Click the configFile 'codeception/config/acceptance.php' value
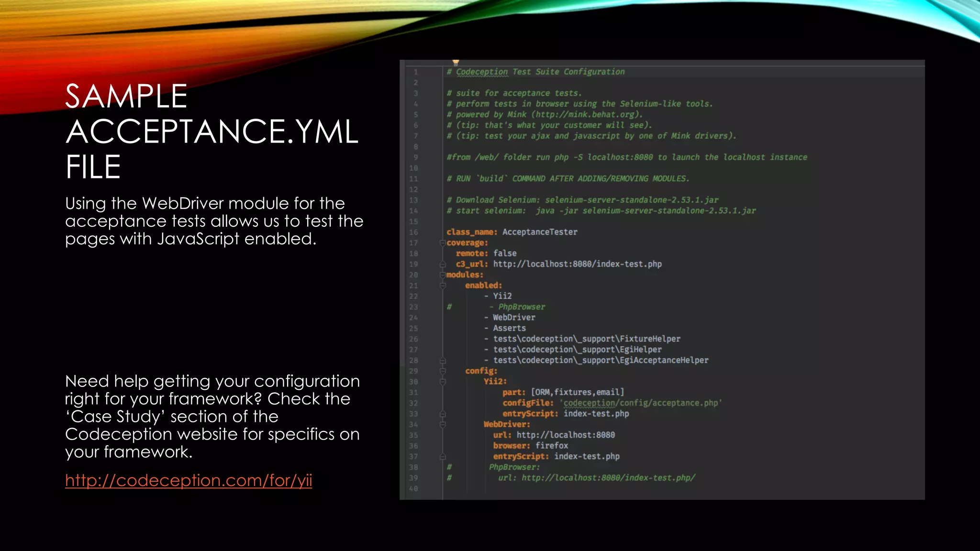The image size is (980, 551). (641, 403)
